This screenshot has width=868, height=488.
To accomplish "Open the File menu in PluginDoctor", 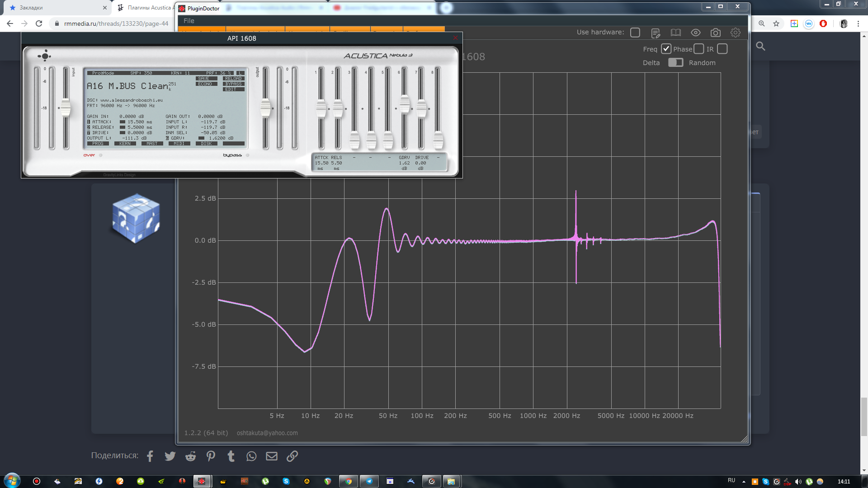I will (189, 21).
